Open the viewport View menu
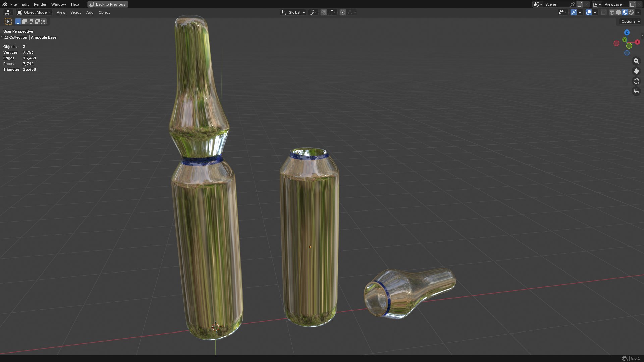 tap(61, 12)
